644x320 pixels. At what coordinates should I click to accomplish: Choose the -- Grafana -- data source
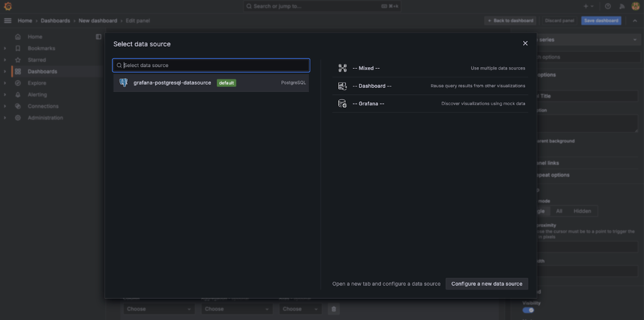pyautogui.click(x=431, y=103)
